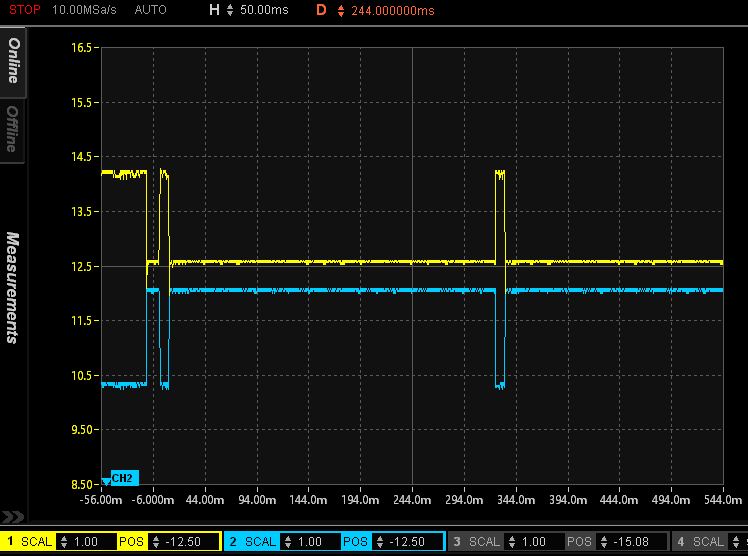Click the AUTO trigger mode label
748x556 pixels.
pyautogui.click(x=150, y=10)
